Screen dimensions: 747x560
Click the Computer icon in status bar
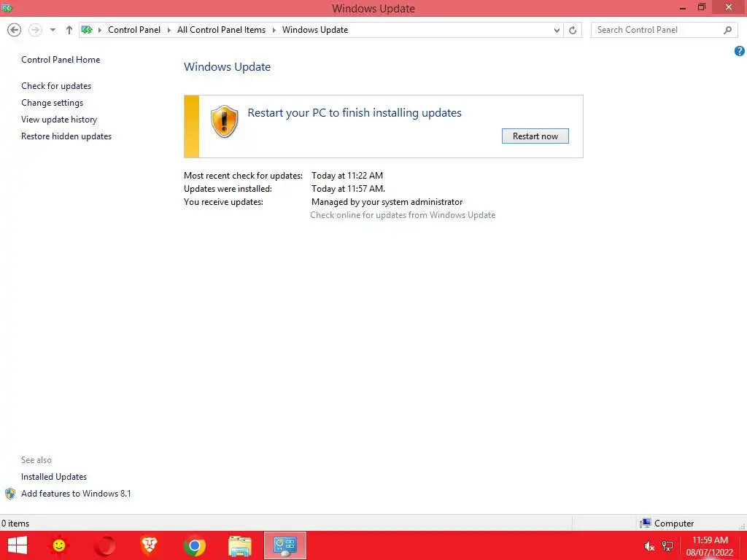(645, 523)
